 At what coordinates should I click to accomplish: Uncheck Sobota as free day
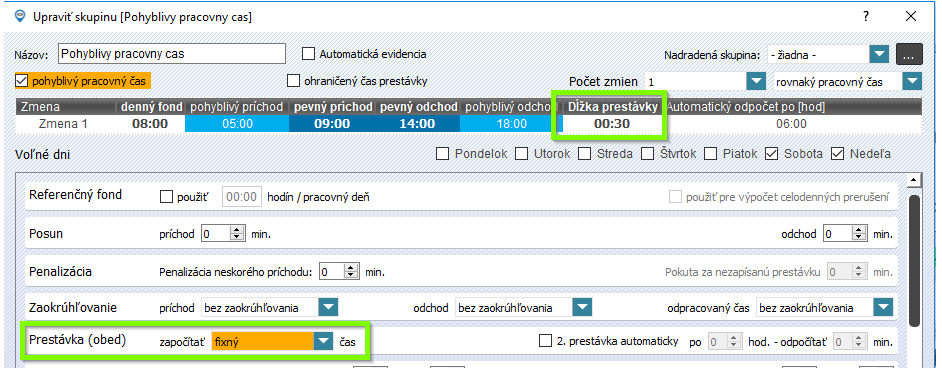point(771,154)
